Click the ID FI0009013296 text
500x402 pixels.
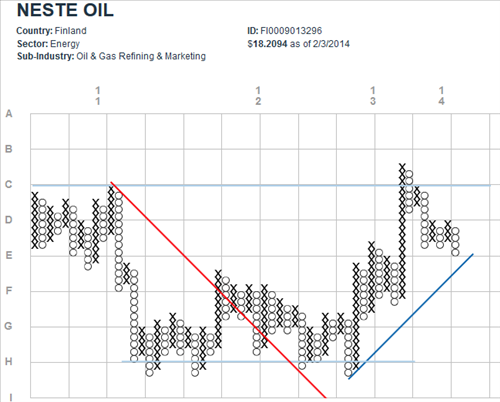(285, 31)
